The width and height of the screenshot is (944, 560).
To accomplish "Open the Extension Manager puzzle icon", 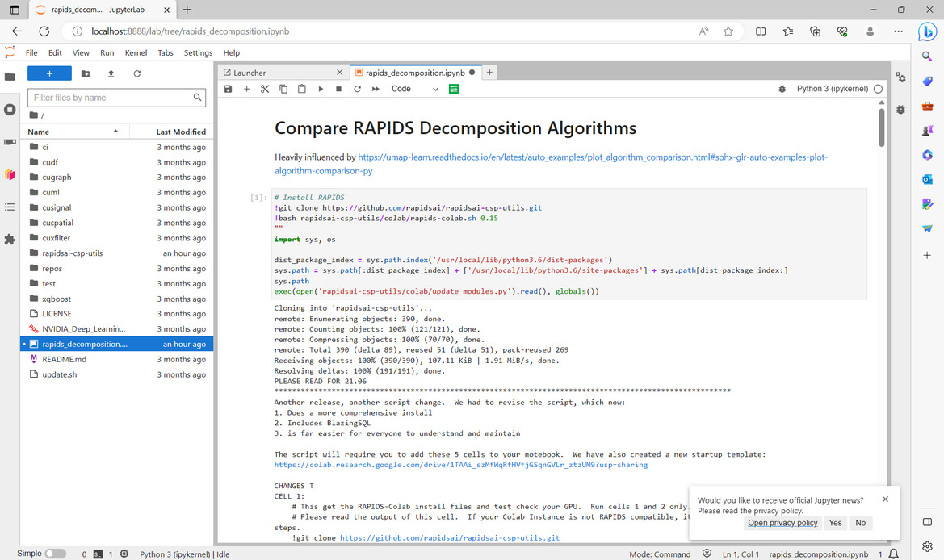I will pos(10,240).
